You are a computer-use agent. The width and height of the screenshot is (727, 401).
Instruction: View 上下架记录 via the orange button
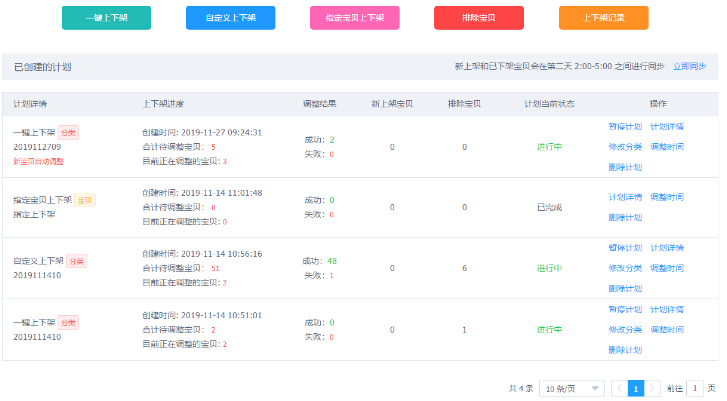coord(603,18)
